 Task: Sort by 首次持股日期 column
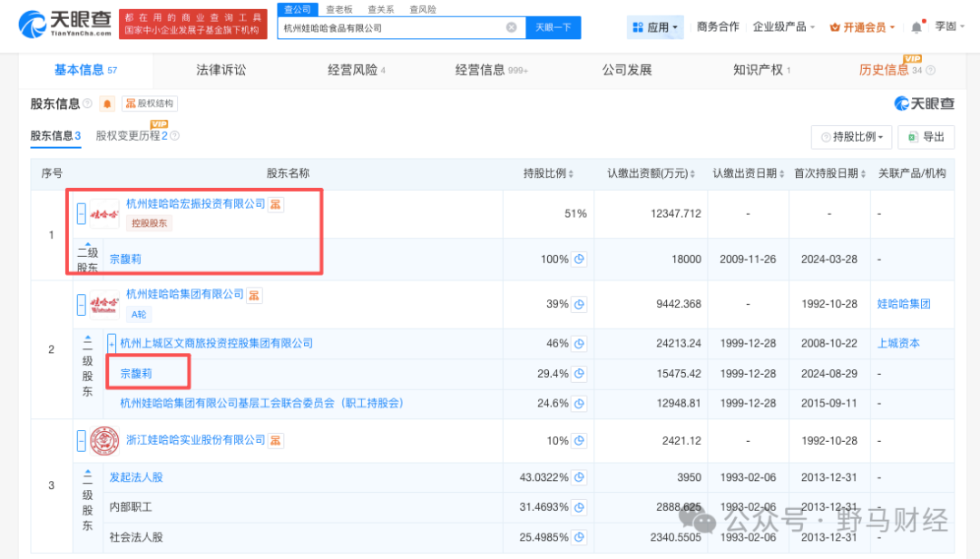(829, 173)
